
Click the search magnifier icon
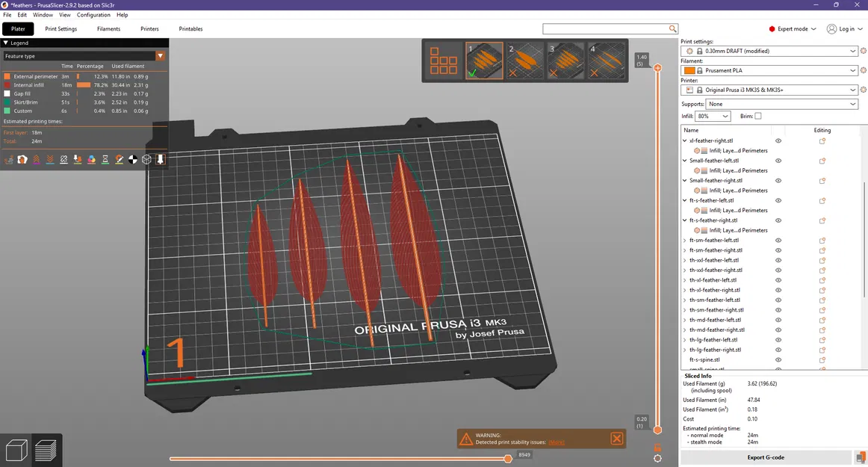672,29
